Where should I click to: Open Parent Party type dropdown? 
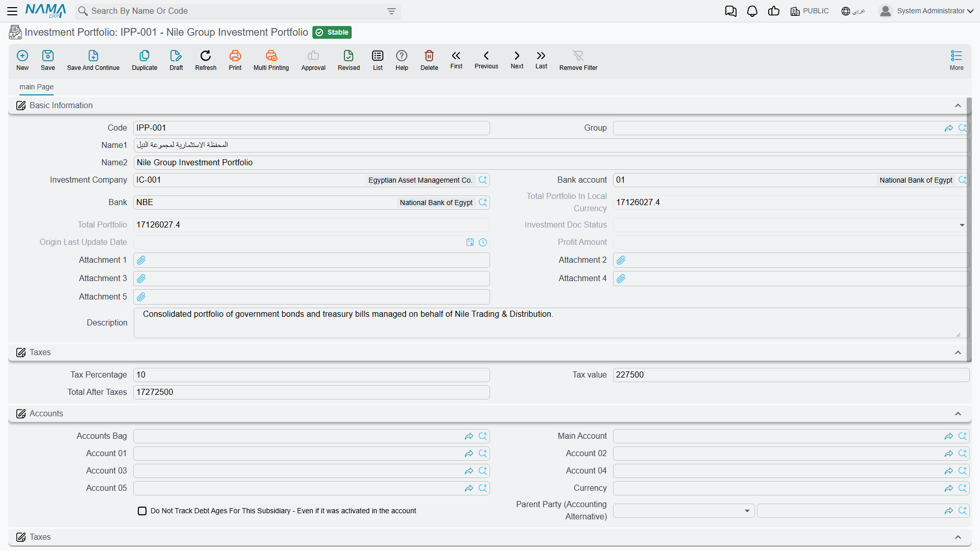tap(747, 511)
